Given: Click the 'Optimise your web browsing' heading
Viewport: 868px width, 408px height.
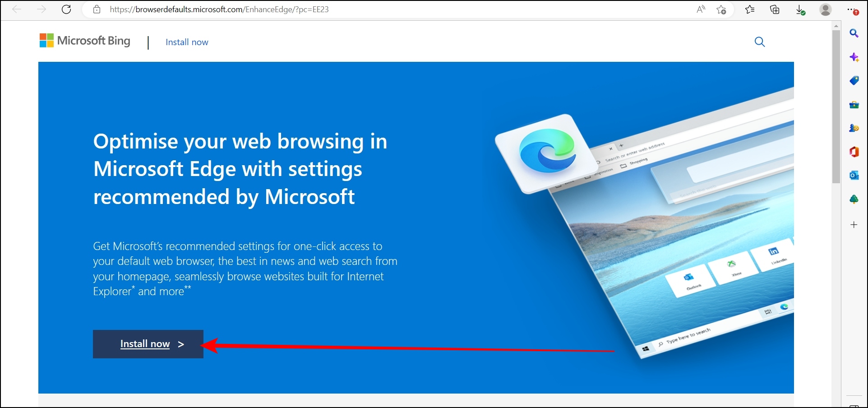Looking at the screenshot, I should [x=240, y=169].
